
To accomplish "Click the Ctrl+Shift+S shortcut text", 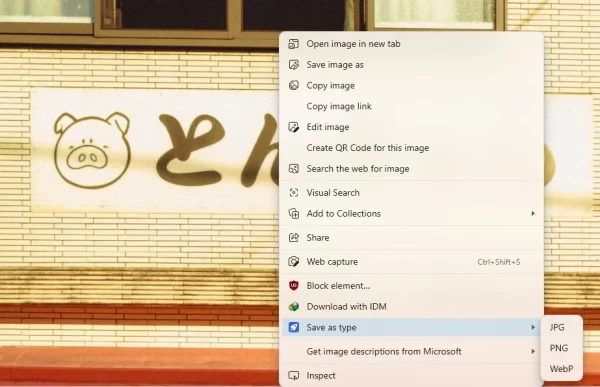I will point(499,262).
